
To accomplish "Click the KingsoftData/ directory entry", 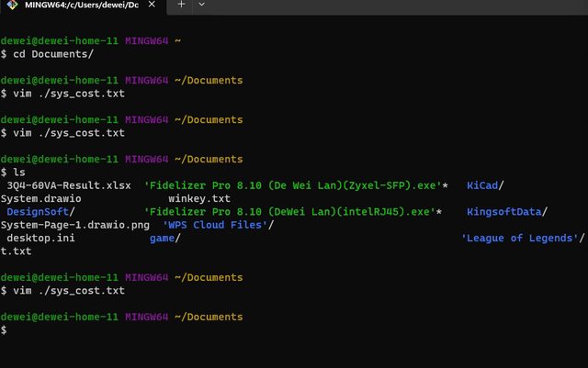I will click(x=507, y=212).
